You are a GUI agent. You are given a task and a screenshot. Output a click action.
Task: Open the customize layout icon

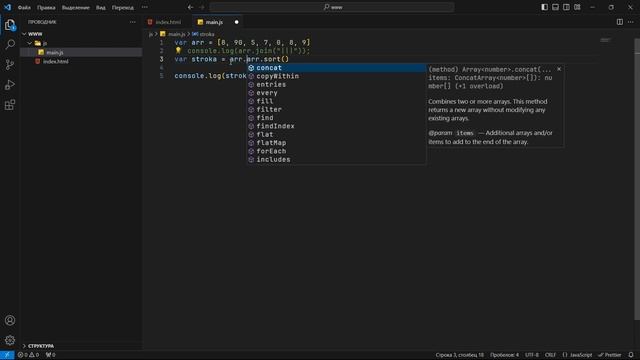click(x=577, y=7)
